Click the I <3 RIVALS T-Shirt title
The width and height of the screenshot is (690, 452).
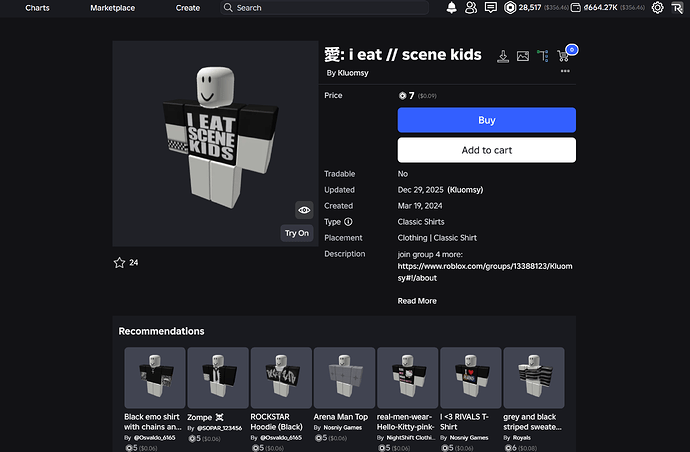coord(464,422)
